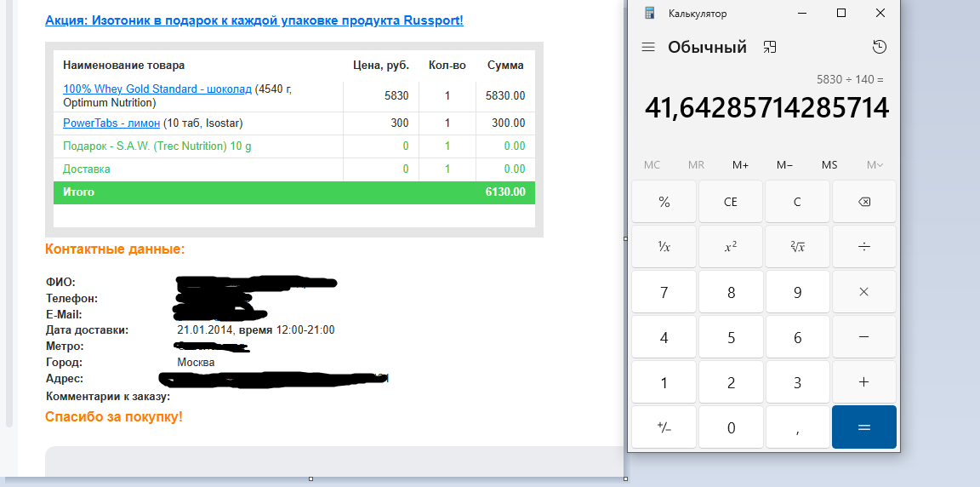Maximize the Калькулятор window

[x=841, y=13]
